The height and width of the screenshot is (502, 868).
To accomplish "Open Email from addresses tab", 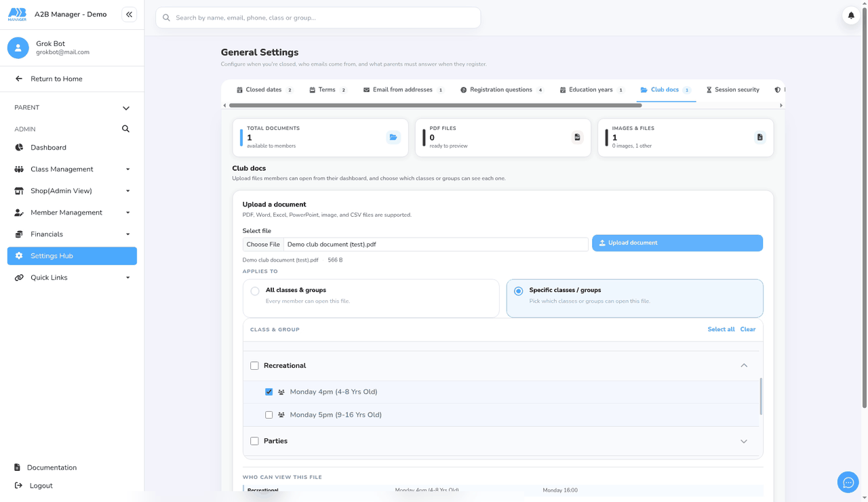I will 403,90.
